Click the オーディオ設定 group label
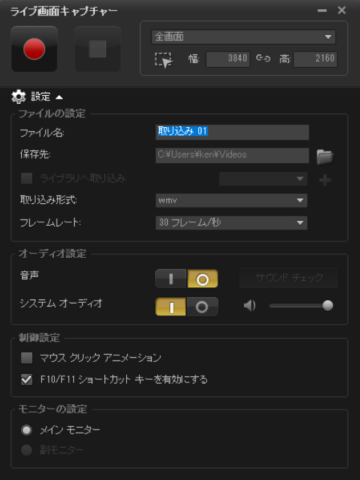 (52, 254)
